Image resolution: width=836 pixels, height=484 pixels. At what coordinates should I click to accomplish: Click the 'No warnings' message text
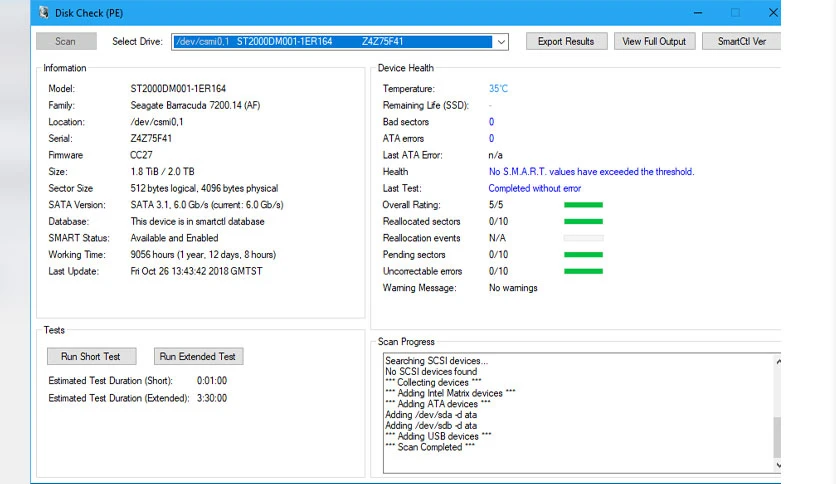(x=513, y=287)
